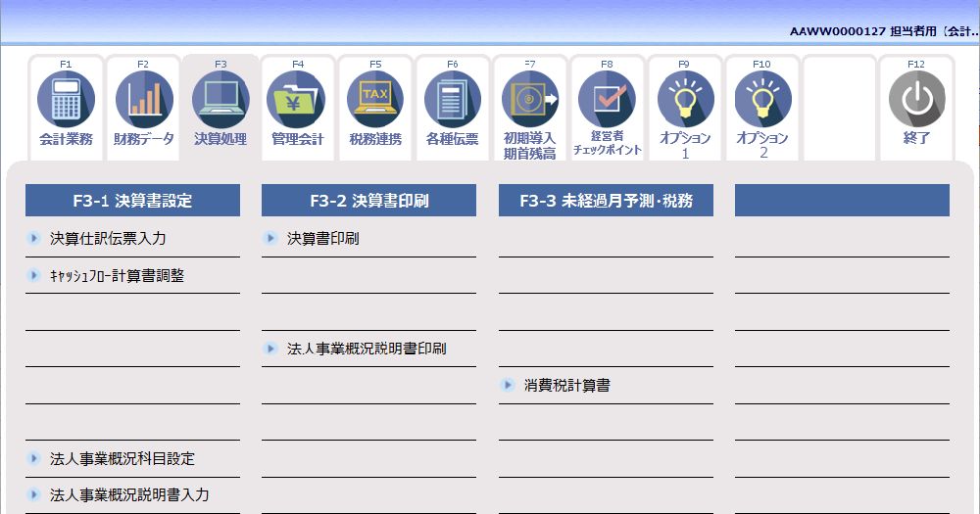Click the arrow bullet beside ｷｬｯｼｭﾌﾛｰ計算書調整
This screenshot has width=980, height=514.
pyautogui.click(x=33, y=274)
